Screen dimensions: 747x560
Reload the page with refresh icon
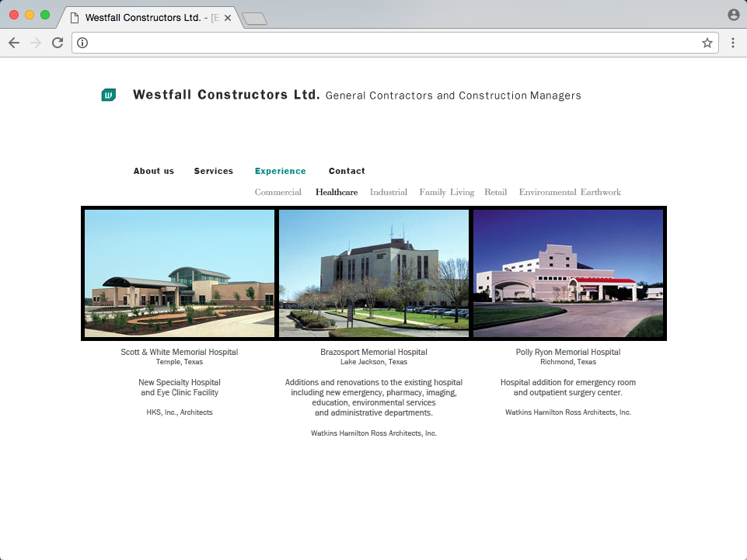pos(58,43)
